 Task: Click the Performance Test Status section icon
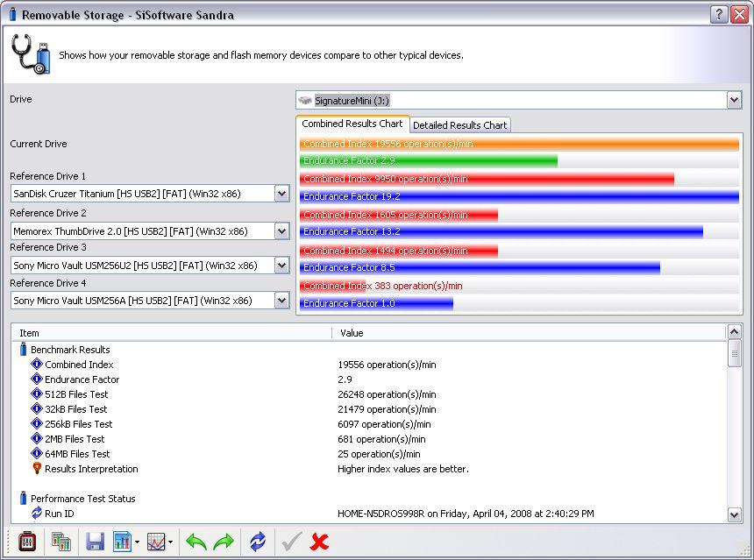click(23, 498)
